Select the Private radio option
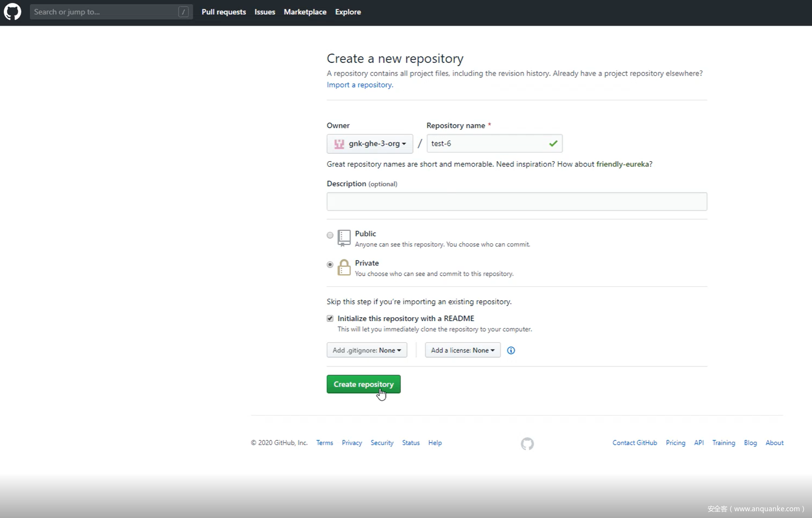Screen dimensions: 812x518 pyautogui.click(x=330, y=265)
